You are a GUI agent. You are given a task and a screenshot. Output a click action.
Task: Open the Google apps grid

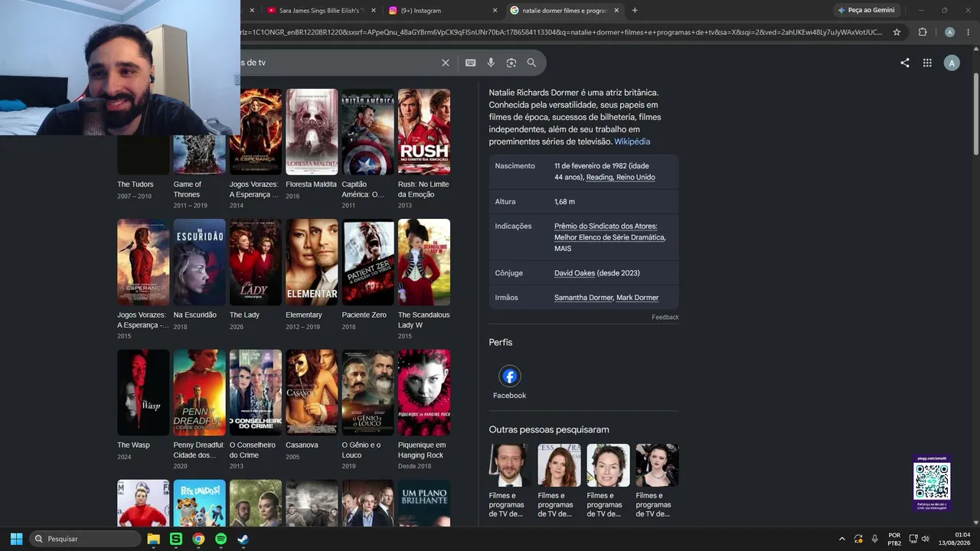point(927,63)
